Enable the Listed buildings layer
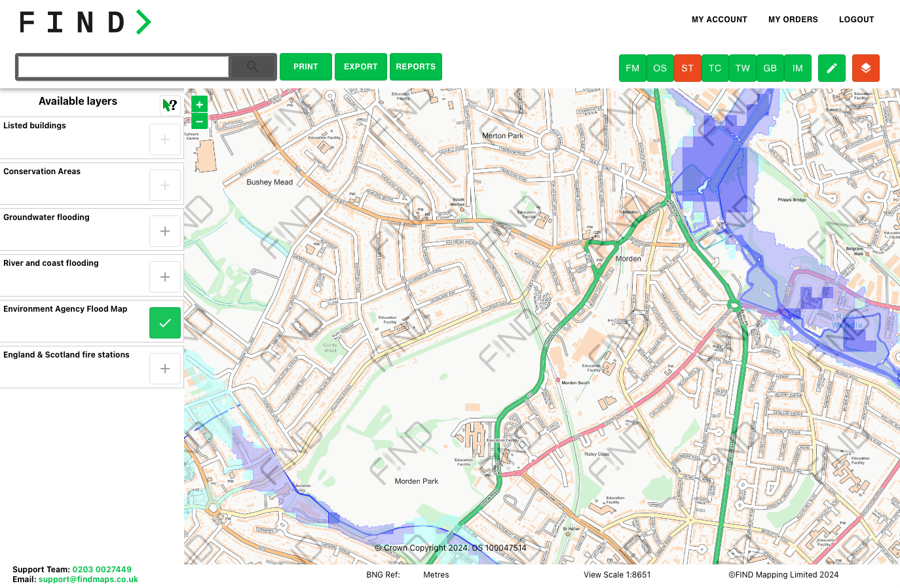900x588 pixels. coord(164,139)
